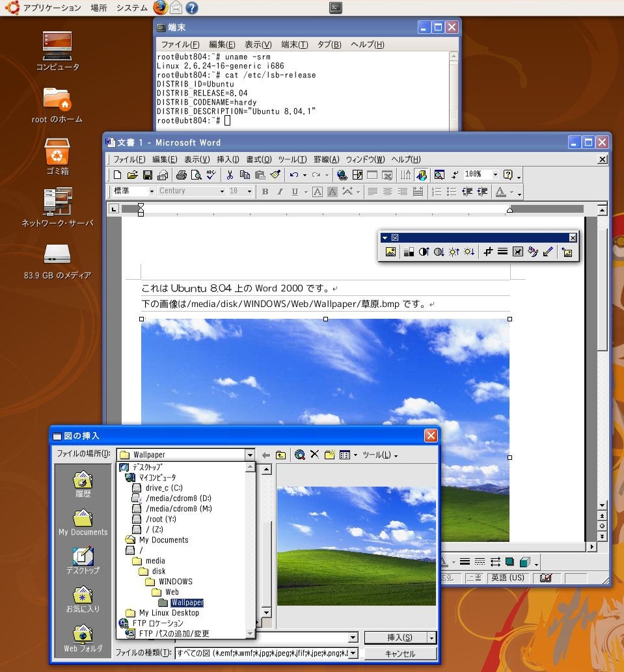Open the ファイルの種類 file type dropdown
The image size is (624, 672).
point(353,653)
